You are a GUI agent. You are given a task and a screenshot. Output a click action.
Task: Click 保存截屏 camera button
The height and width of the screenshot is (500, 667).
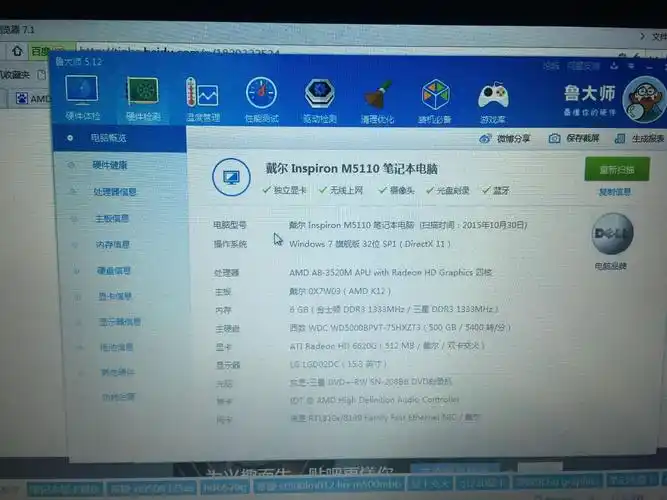pos(574,138)
